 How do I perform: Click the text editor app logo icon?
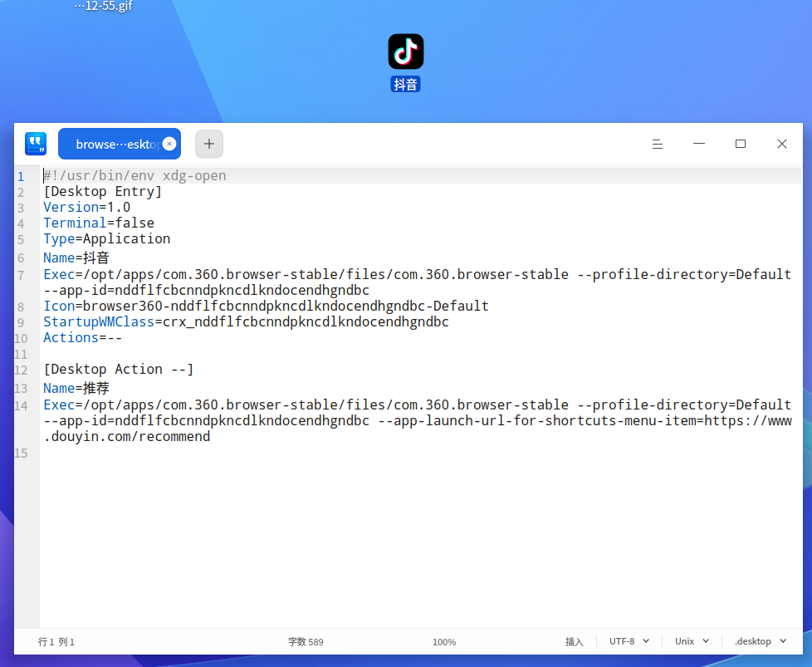click(36, 144)
